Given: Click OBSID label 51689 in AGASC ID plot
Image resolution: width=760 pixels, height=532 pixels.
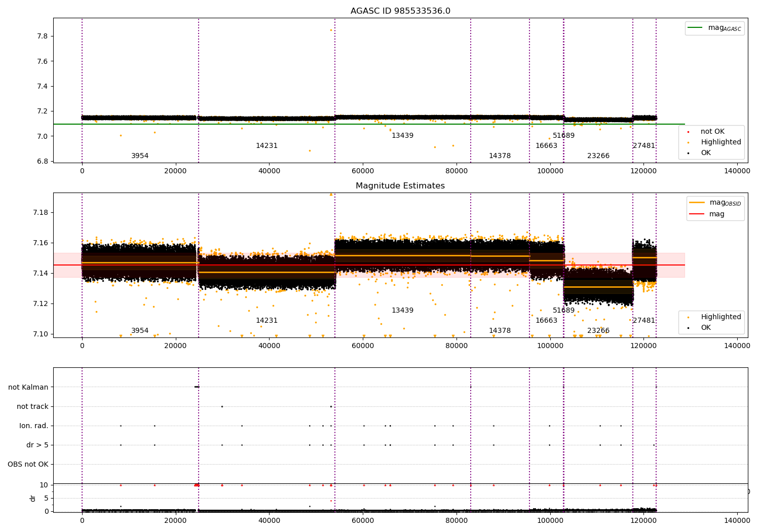Looking at the screenshot, I should [563, 136].
